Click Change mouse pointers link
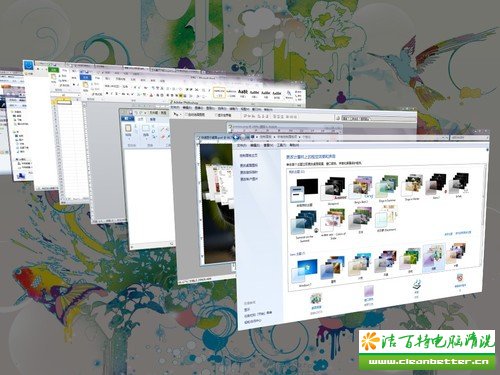This screenshot has width=500, height=375. click(x=248, y=172)
